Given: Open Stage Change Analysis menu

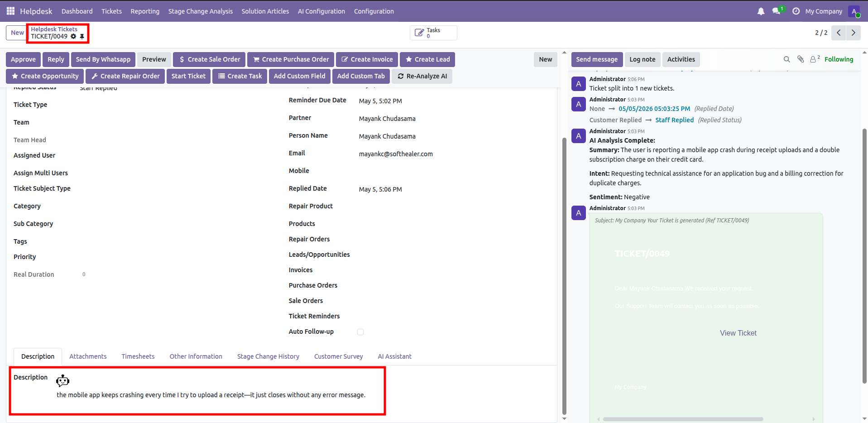Looking at the screenshot, I should 200,11.
